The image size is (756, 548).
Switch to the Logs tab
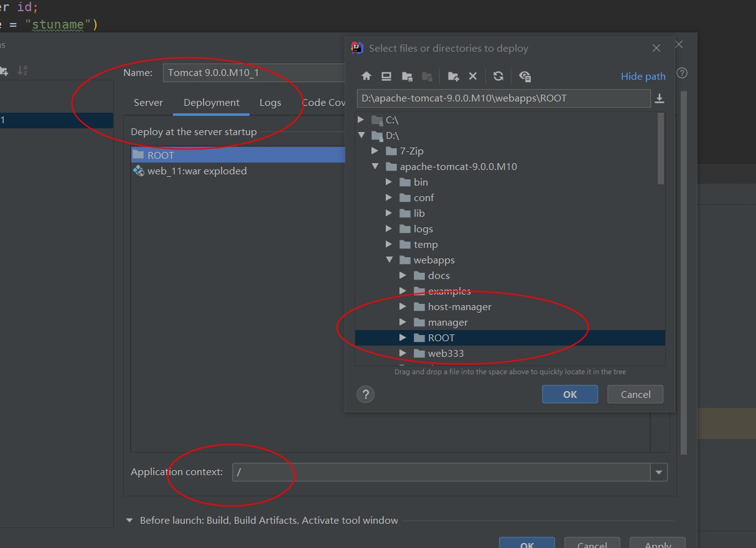270,103
